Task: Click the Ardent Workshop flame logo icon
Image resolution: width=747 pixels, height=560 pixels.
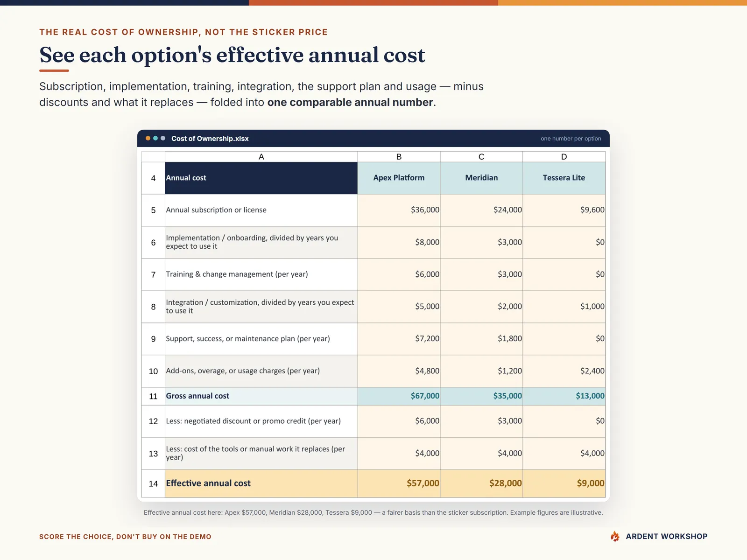Action: coord(615,536)
